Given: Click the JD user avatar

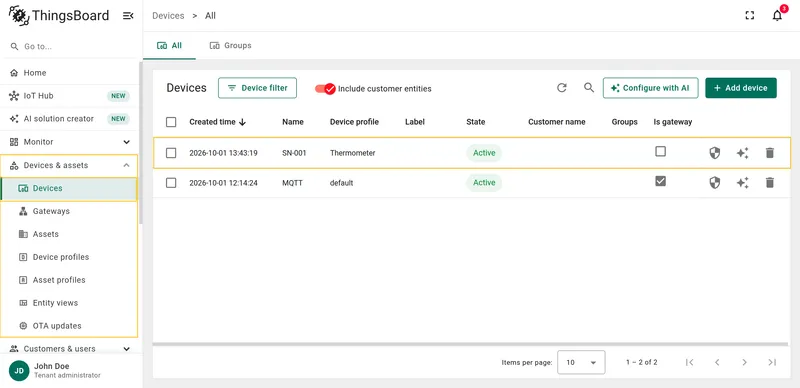Looking at the screenshot, I should coord(19,371).
